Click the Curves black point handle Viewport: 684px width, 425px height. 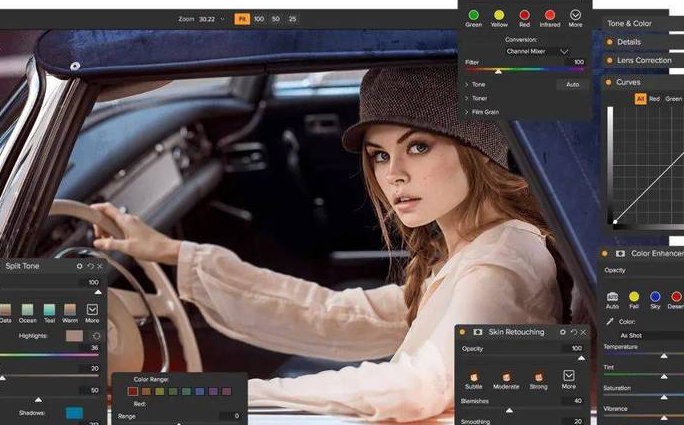click(x=615, y=222)
